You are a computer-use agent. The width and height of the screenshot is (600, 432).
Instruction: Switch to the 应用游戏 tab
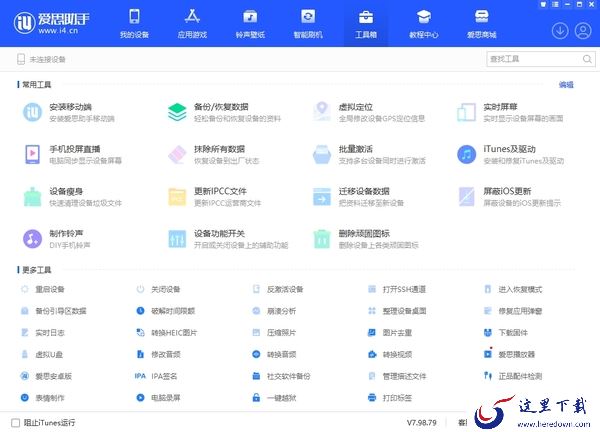pyautogui.click(x=192, y=24)
